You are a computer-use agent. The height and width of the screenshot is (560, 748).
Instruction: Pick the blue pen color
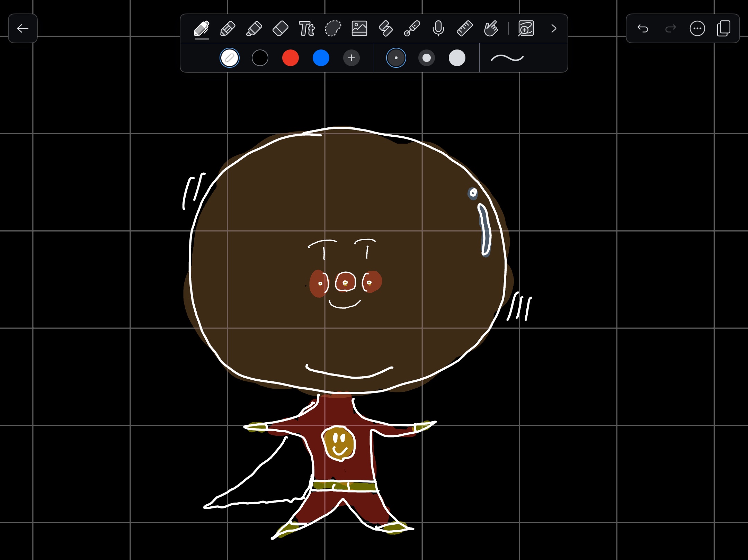[321, 58]
